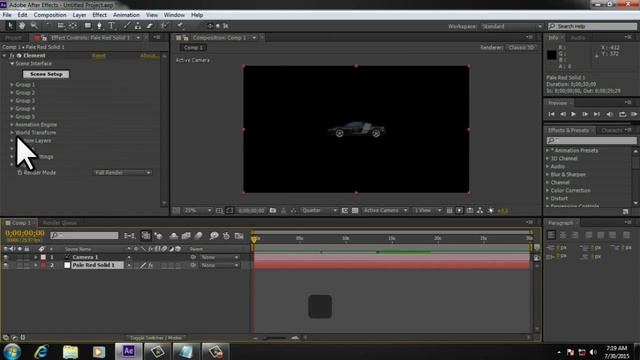Open the Composition menu
Viewport: 640px width, 360px height.
coord(50,15)
